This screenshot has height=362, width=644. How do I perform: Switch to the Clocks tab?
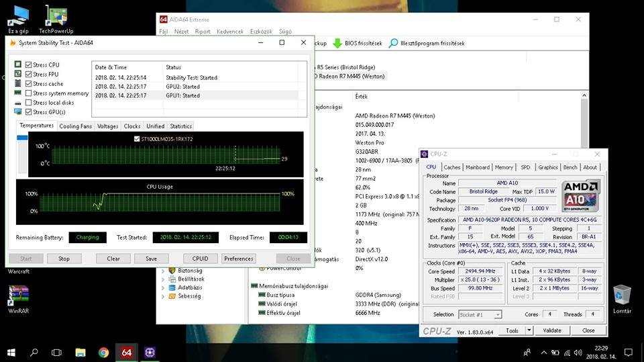pos(132,126)
